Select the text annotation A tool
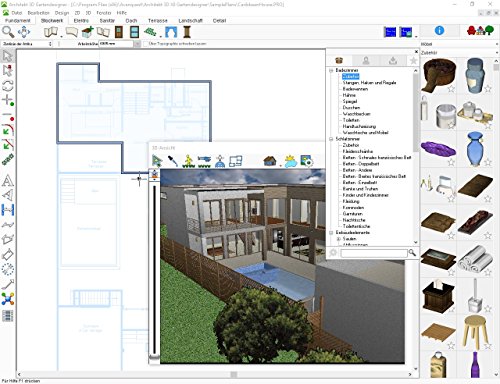 click(8, 181)
